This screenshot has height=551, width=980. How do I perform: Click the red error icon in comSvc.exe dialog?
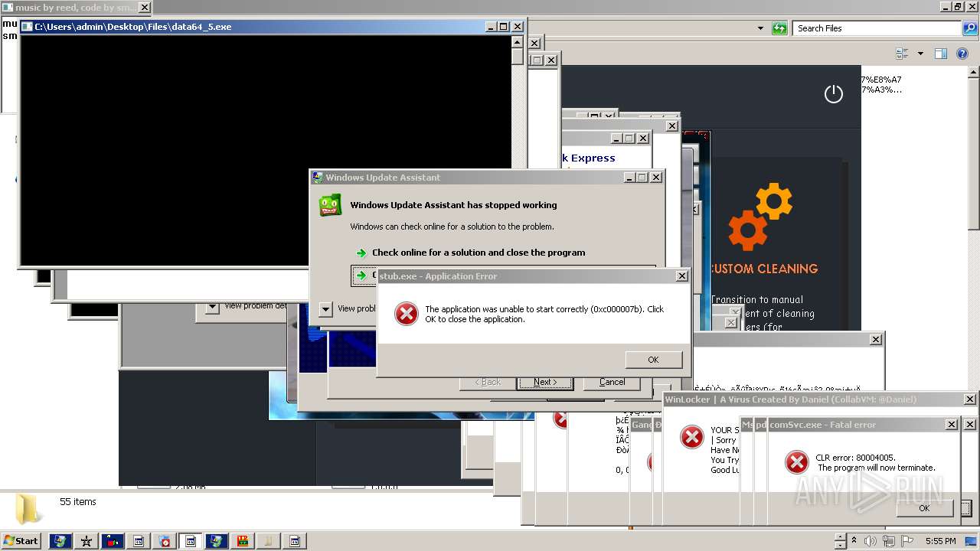pyautogui.click(x=797, y=461)
